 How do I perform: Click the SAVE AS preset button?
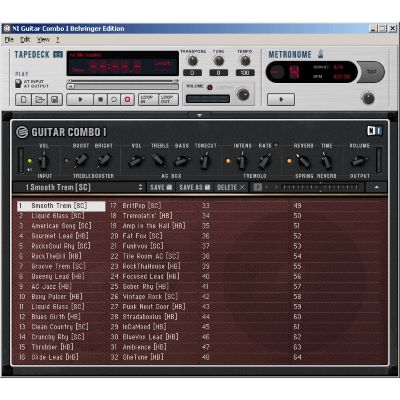[x=194, y=187]
